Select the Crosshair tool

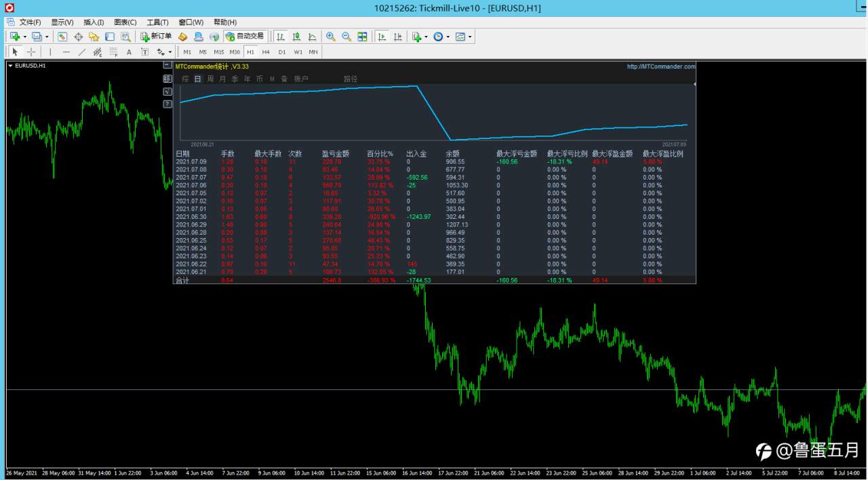[31, 52]
